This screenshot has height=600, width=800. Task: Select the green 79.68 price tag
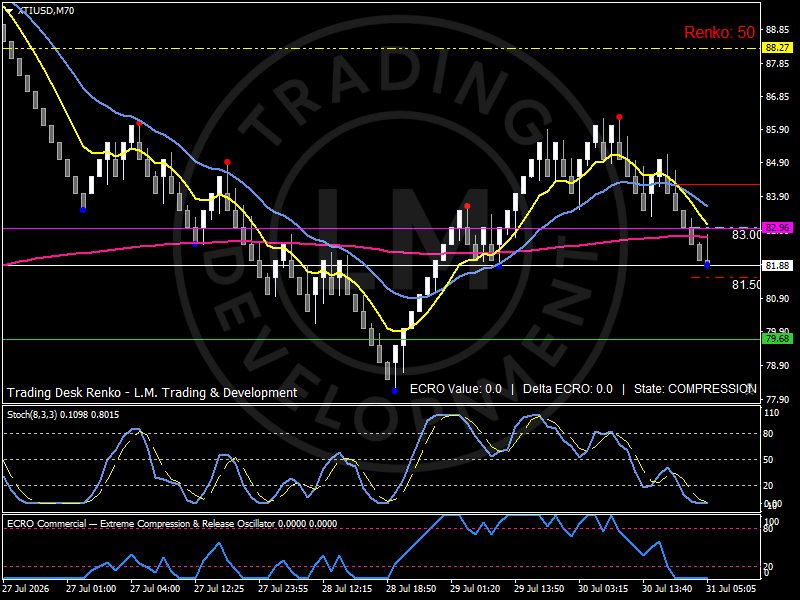point(777,339)
